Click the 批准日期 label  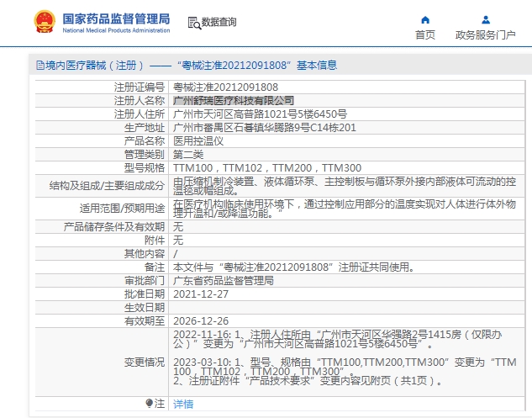click(145, 294)
